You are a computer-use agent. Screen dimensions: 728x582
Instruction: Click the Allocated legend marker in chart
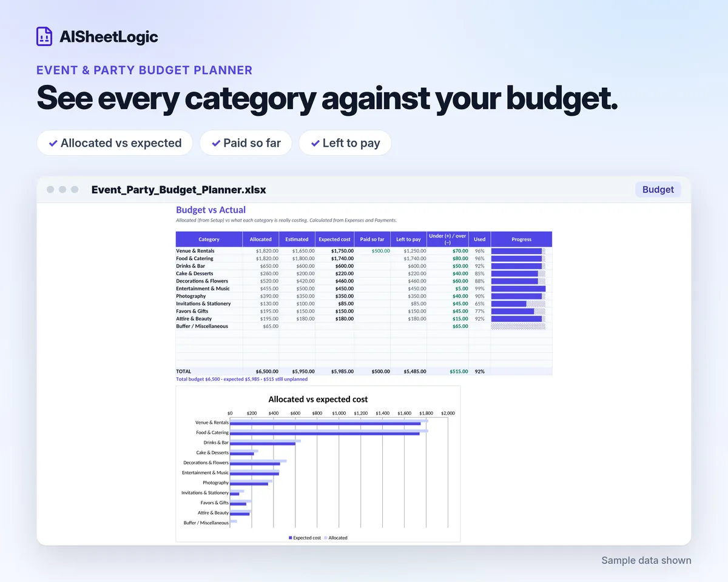326,538
